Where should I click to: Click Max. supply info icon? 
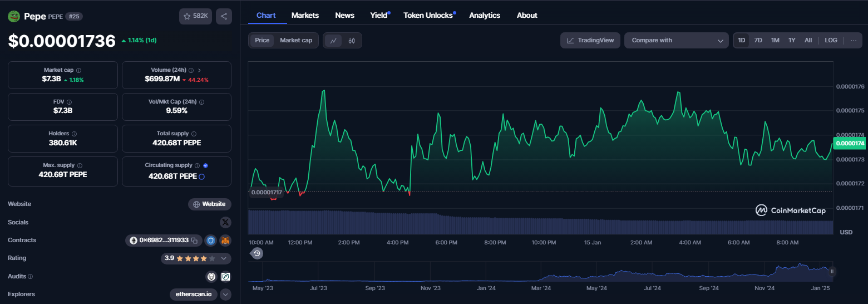pyautogui.click(x=79, y=166)
